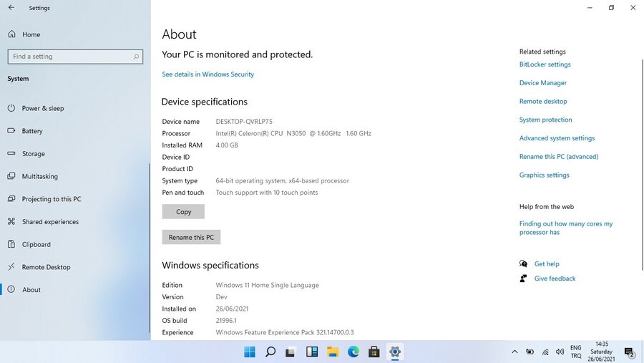This screenshot has width=644, height=363.
Task: Click the battery icon in system tray
Action: click(x=530, y=352)
